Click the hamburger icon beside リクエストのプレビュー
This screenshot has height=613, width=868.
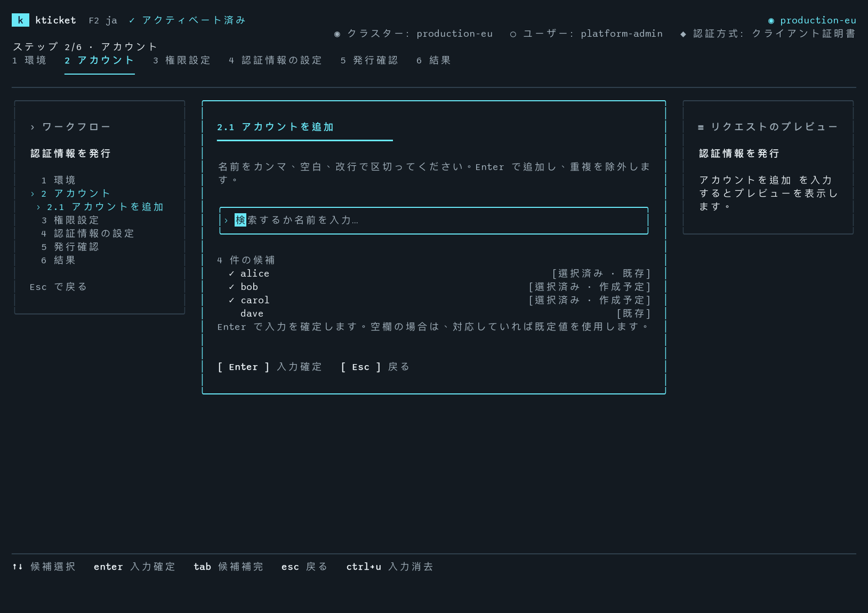point(701,127)
